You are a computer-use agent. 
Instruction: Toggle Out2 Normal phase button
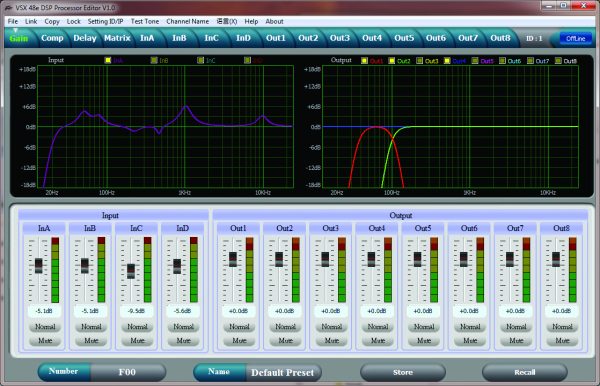(x=285, y=327)
